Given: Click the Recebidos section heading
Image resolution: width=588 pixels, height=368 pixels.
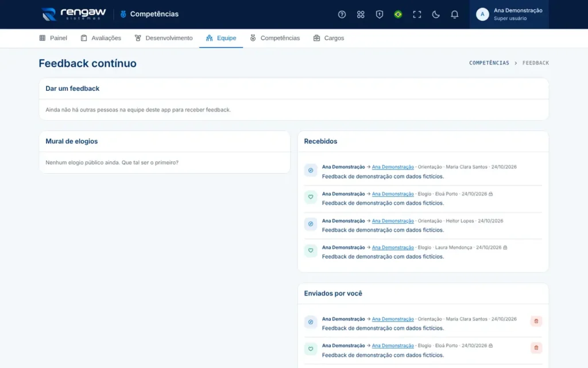Looking at the screenshot, I should [x=320, y=141].
